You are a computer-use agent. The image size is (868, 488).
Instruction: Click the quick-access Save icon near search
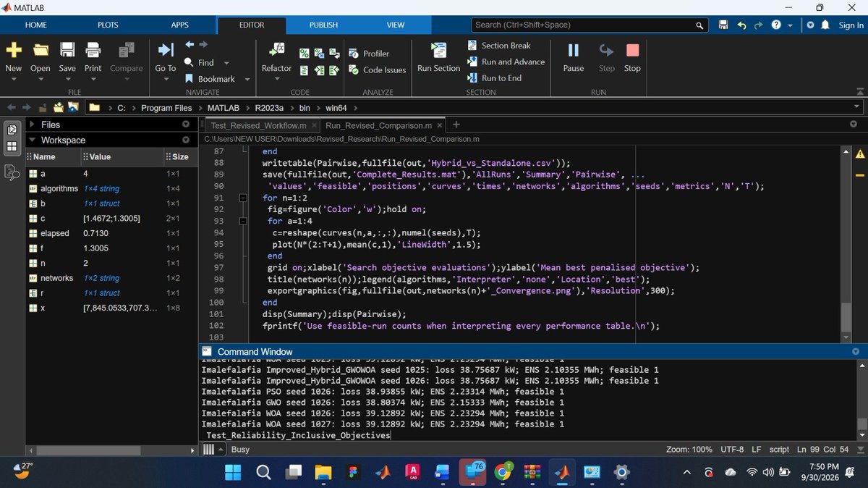pos(723,25)
